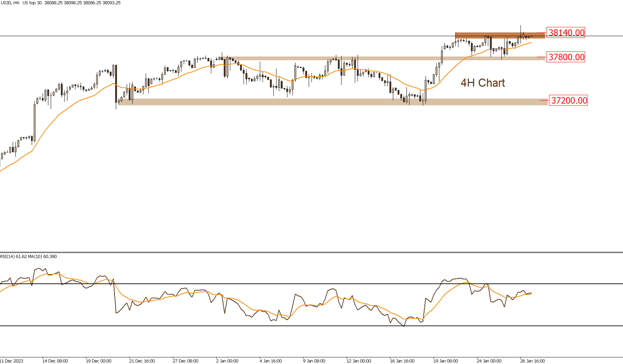Select the 37800.00 price label
623x364 pixels.
click(x=566, y=57)
